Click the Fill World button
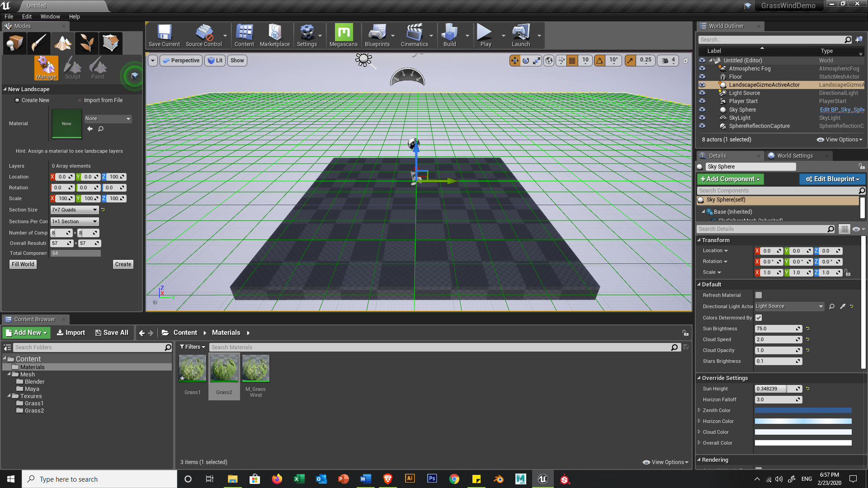The height and width of the screenshot is (488, 868). [23, 264]
